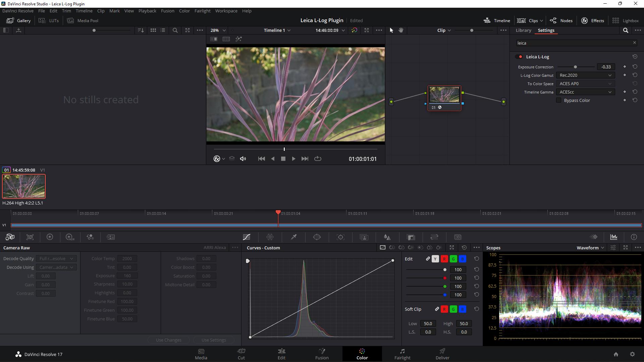Open the Timeline Gamma ACEScc dropdown
The height and width of the screenshot is (362, 644).
coord(585,92)
